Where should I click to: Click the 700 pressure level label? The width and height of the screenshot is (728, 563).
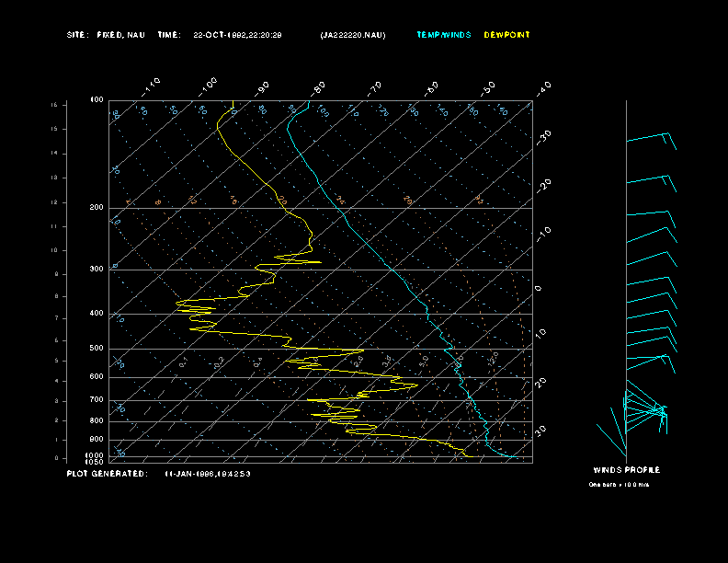click(96, 400)
